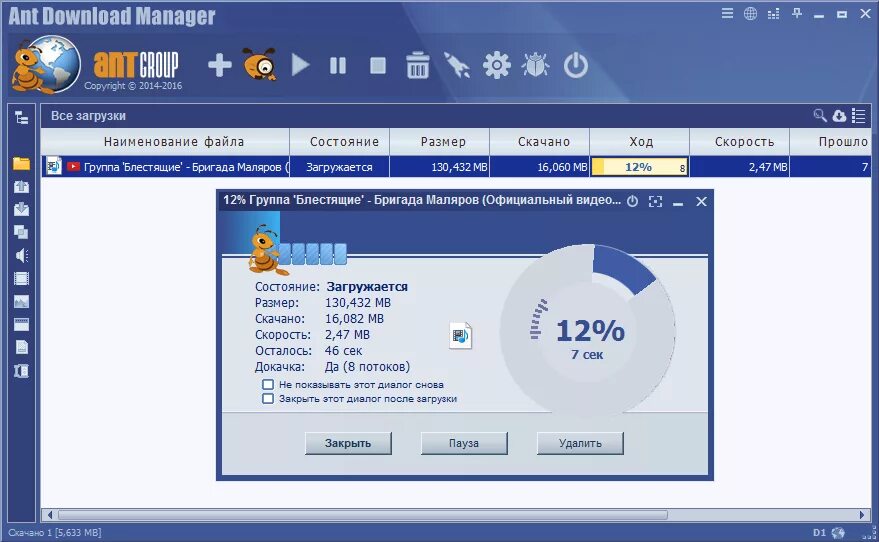Delete selected download with the trash icon
Image resolution: width=879 pixels, height=542 pixels.
(418, 65)
